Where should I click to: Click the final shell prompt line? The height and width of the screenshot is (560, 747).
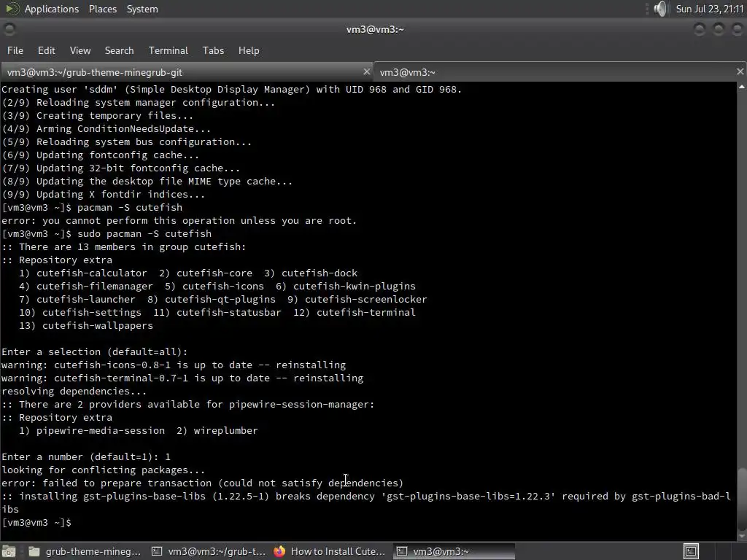point(36,522)
